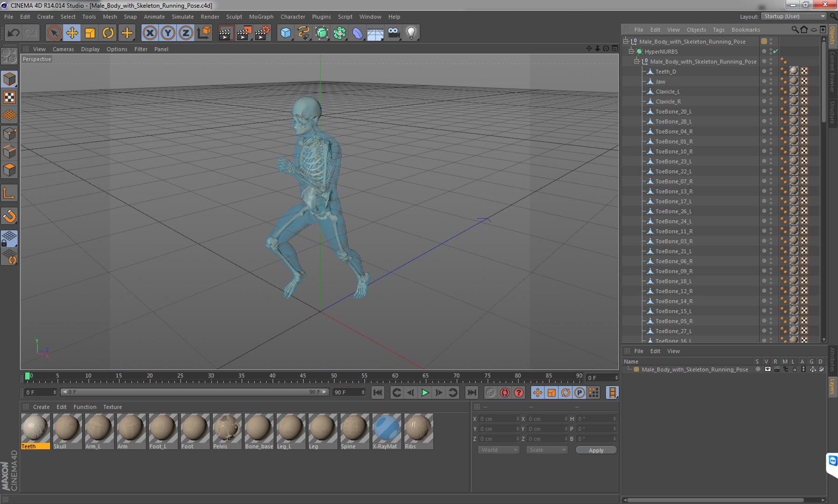Go to end of animation
Screen dimensions: 838x504
coord(472,392)
